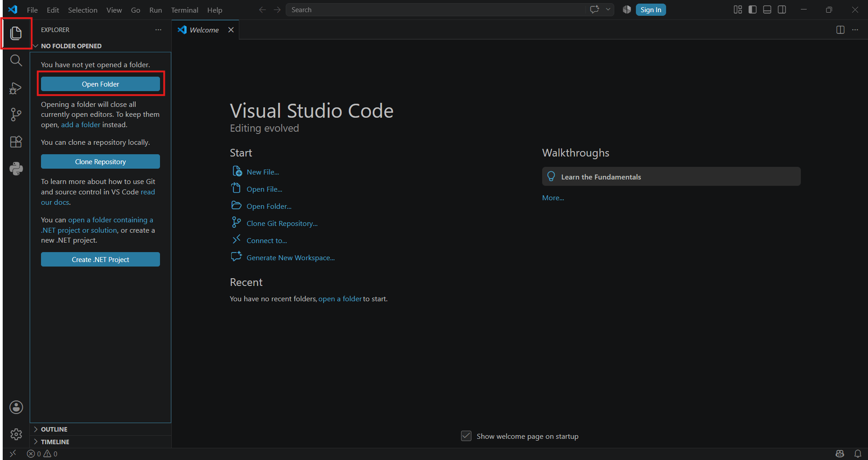
Task: Click the Create .NET Project button
Action: (101, 259)
